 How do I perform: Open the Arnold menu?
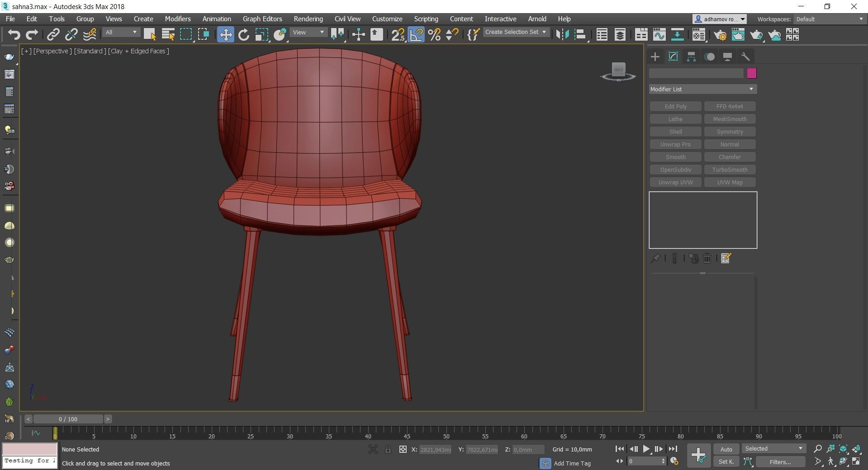tap(537, 19)
